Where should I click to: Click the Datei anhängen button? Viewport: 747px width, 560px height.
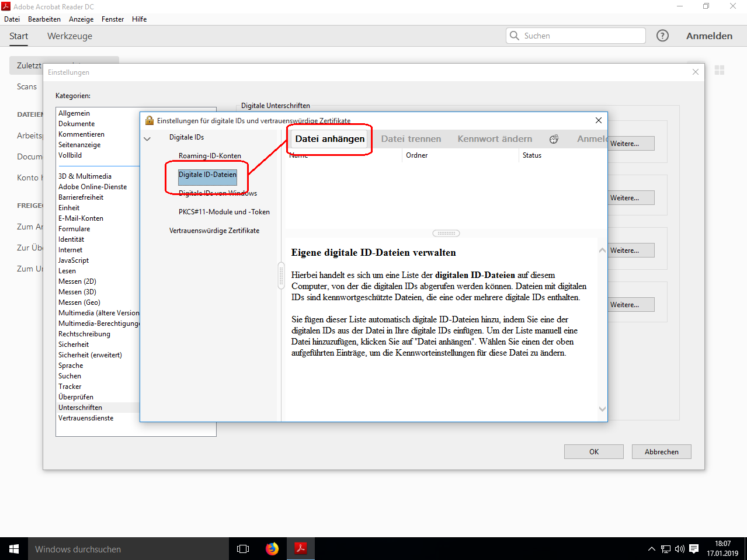click(x=329, y=139)
